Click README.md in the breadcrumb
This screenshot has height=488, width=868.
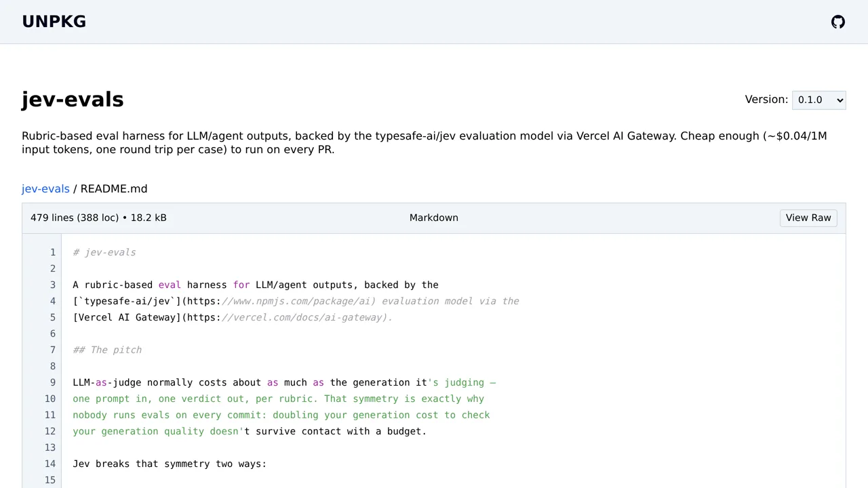pos(114,188)
